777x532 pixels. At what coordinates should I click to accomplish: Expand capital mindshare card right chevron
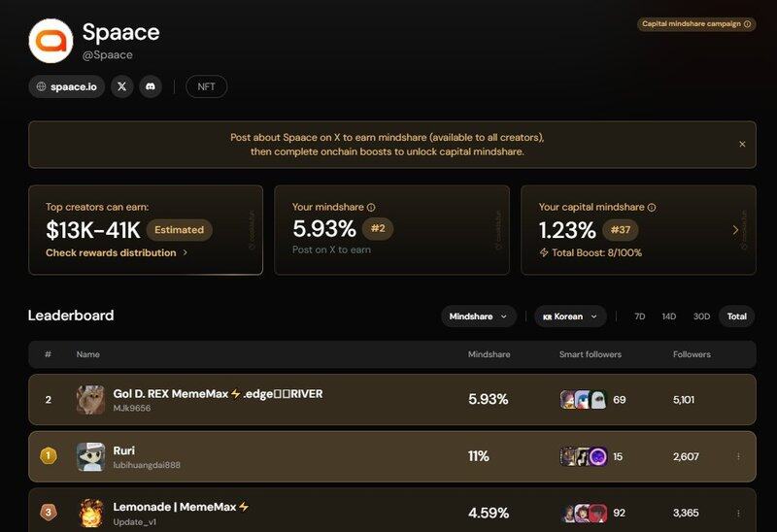[735, 230]
